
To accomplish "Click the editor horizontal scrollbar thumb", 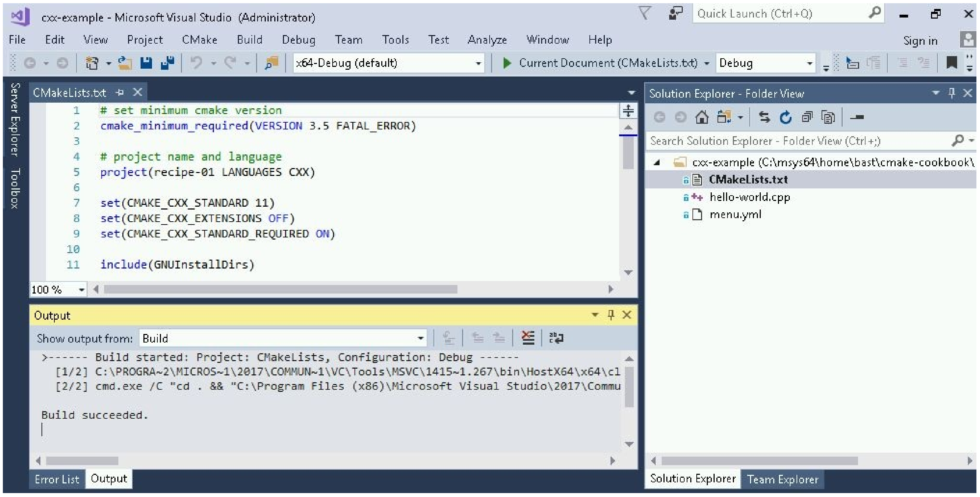I will (x=280, y=290).
